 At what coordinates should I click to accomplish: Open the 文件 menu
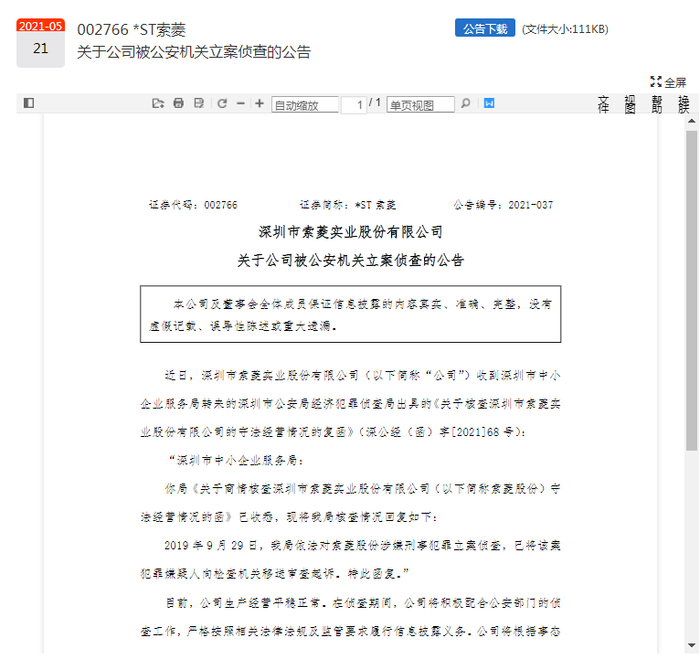603,104
